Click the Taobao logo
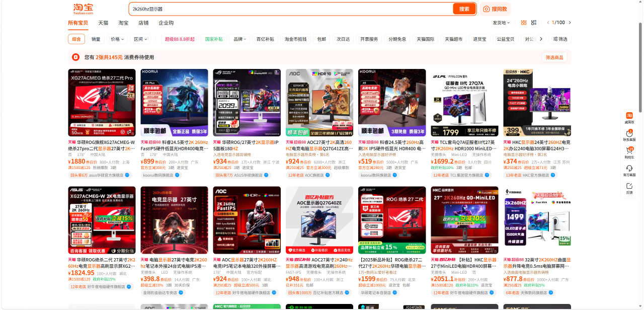This screenshot has height=310, width=644. click(x=83, y=9)
